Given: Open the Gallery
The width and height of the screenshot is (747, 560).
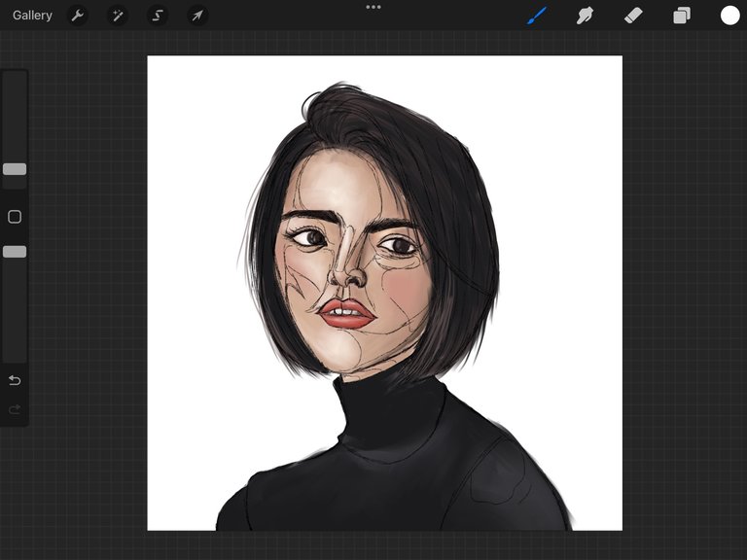Looking at the screenshot, I should pyautogui.click(x=32, y=16).
